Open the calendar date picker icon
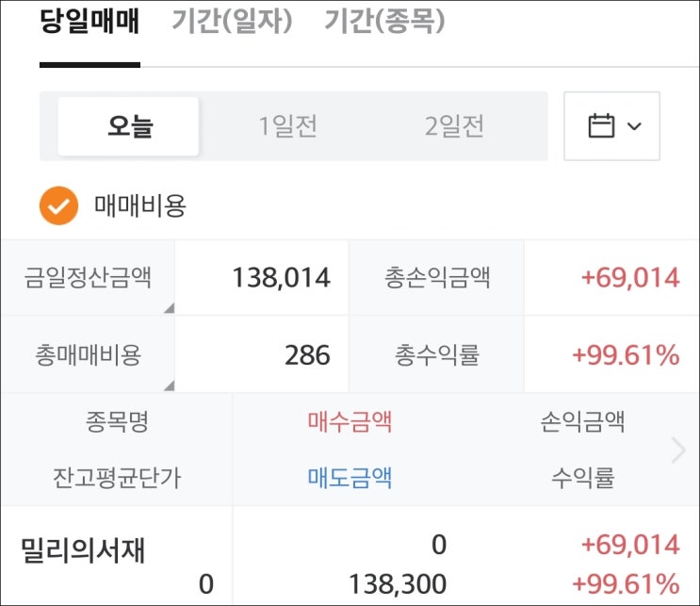Viewport: 700px width, 606px height. [601, 126]
